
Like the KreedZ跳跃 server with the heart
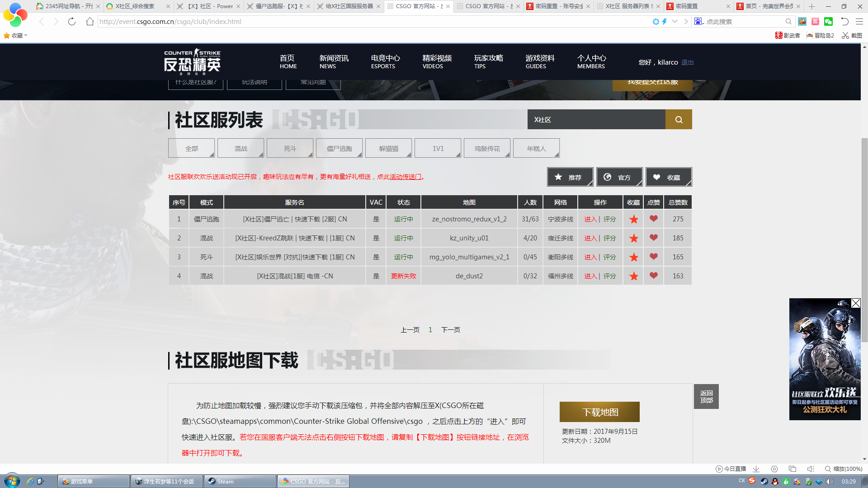(653, 238)
